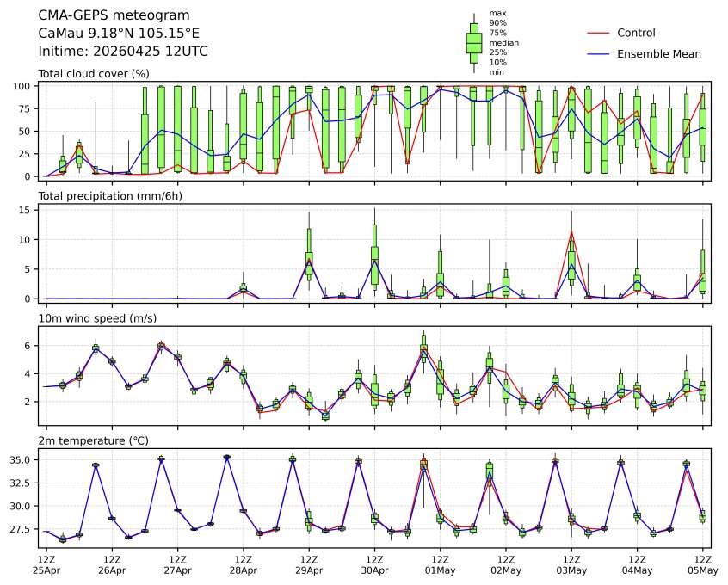
Task: Click the '12Z 25Apr' x-axis tick label
Action: (x=46, y=564)
